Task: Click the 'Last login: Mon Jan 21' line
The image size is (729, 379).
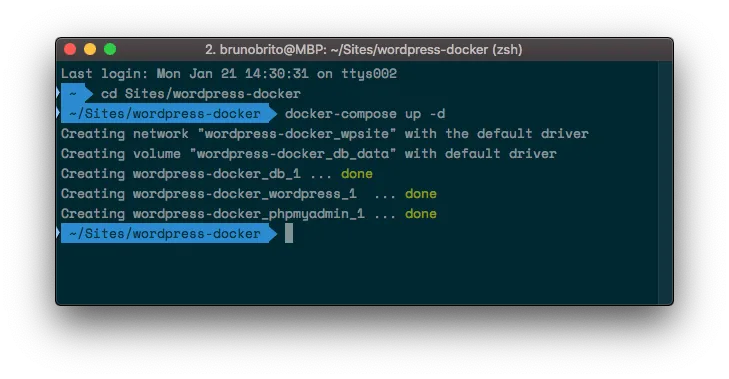Action: (229, 73)
